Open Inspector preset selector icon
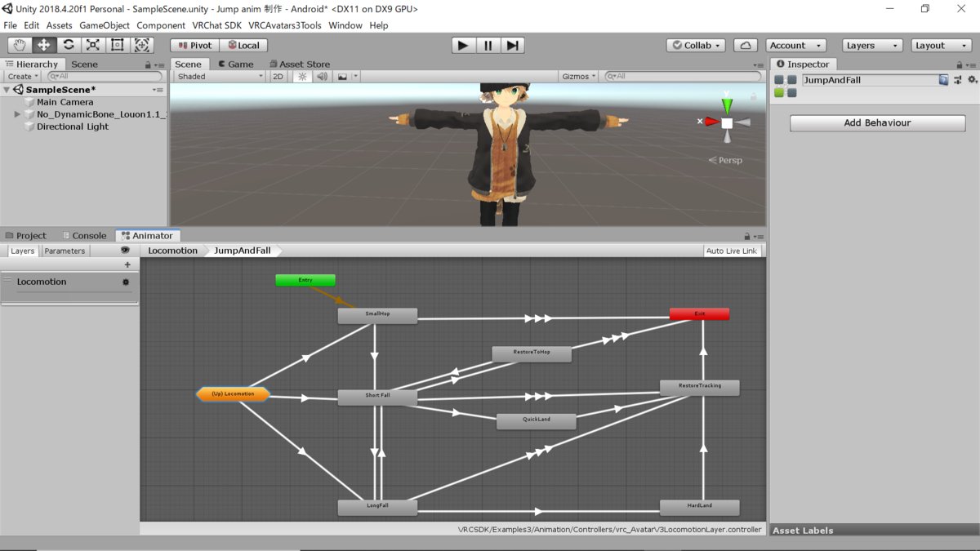Viewport: 980px width, 551px height. (x=957, y=80)
